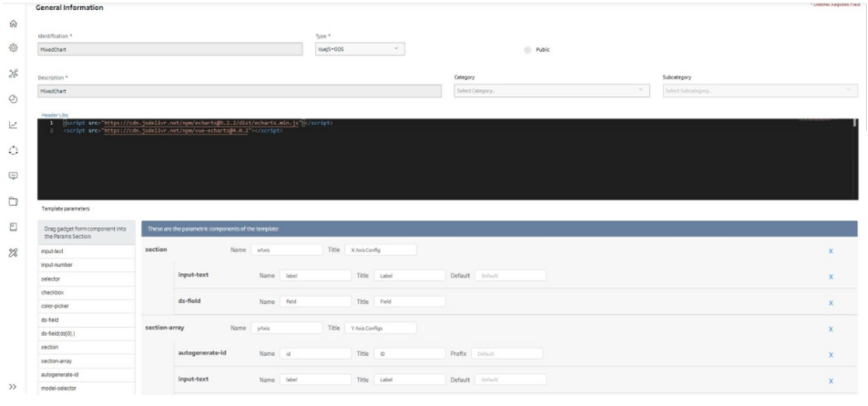Viewport: 868px width, 406px height.
Task: Open the settings gear icon in sidebar
Action: pyautogui.click(x=14, y=48)
